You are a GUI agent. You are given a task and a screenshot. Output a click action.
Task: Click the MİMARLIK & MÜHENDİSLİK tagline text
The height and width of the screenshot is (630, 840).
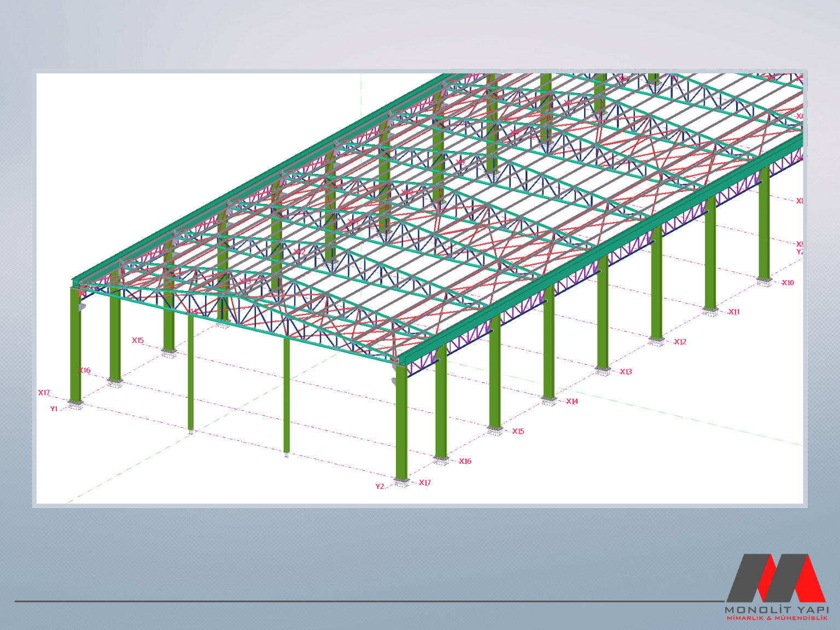[x=777, y=618]
